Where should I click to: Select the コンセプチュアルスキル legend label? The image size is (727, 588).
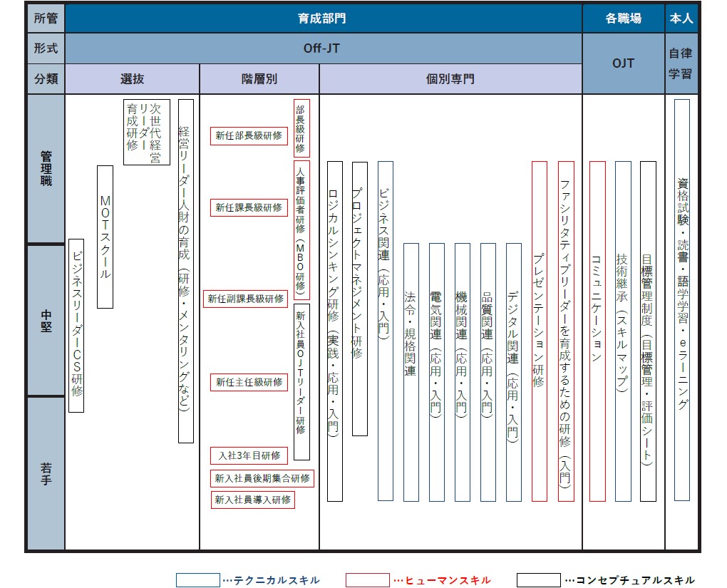[x=635, y=581]
